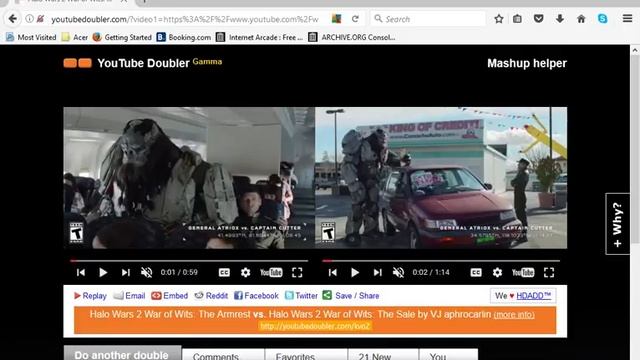The width and height of the screenshot is (640, 360).
Task: Open the (more info) link
Action: (514, 315)
